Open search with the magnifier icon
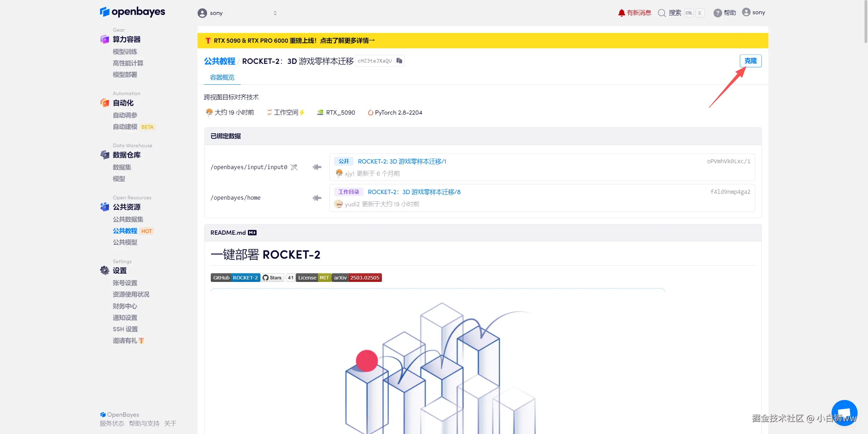Image resolution: width=868 pixels, height=434 pixels. click(662, 13)
